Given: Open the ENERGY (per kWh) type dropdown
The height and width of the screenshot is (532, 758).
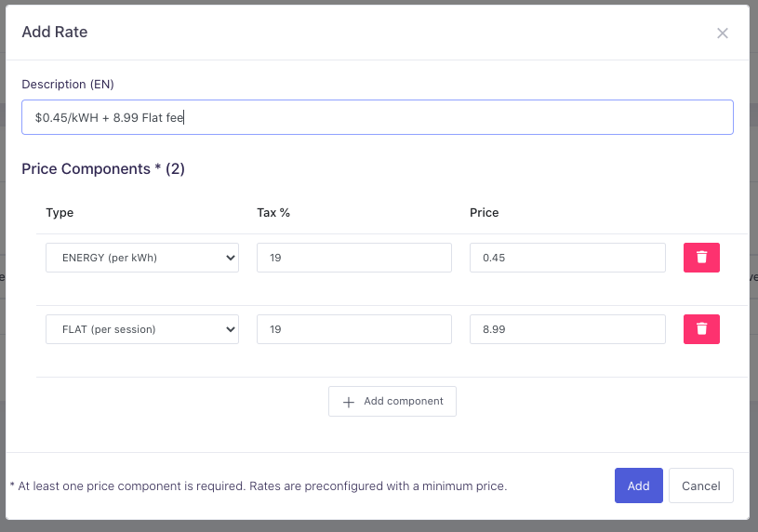Looking at the screenshot, I should coord(142,258).
